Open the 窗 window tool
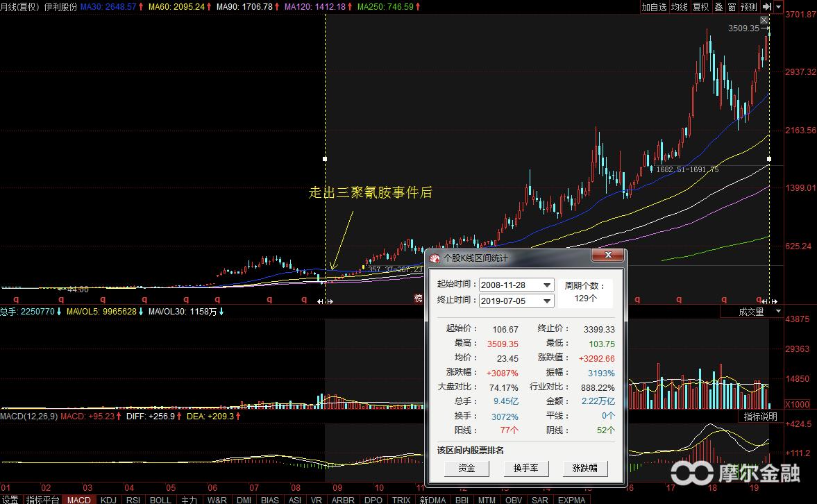This screenshot has height=504, width=817. [x=733, y=8]
